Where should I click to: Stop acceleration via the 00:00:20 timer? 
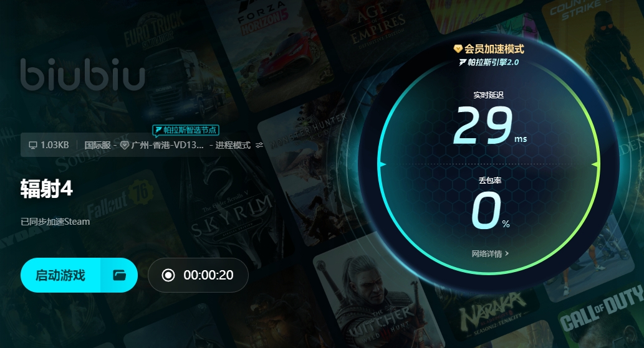198,275
